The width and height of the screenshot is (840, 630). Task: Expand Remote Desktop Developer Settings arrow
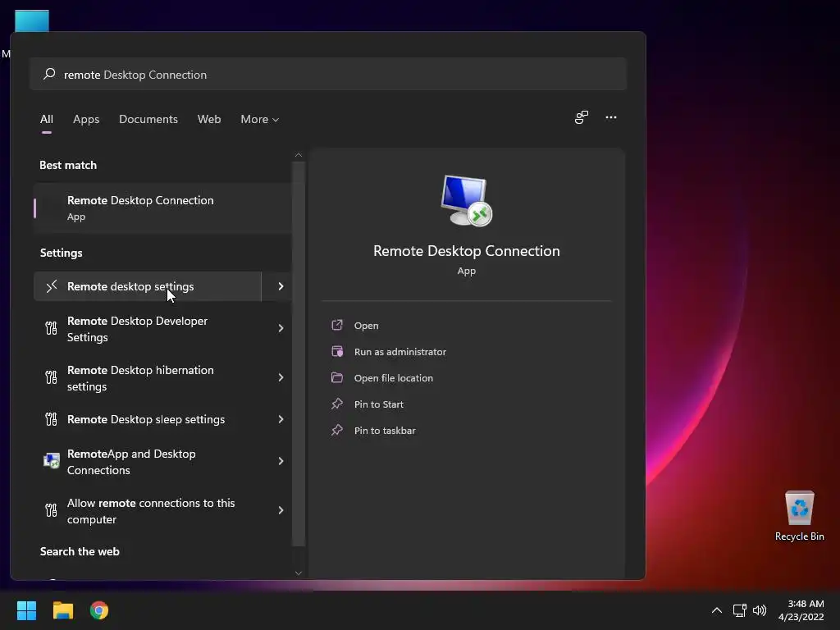281,328
